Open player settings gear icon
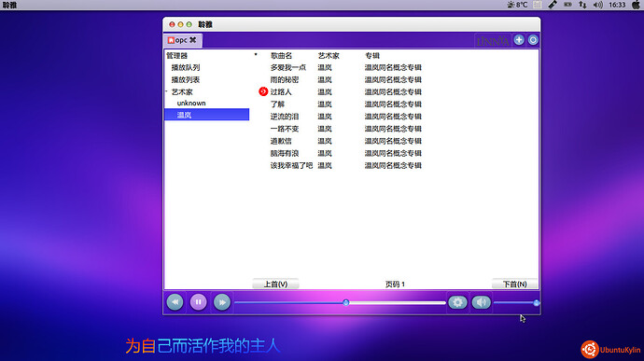Image resolution: width=644 pixels, height=361 pixels. click(x=457, y=302)
